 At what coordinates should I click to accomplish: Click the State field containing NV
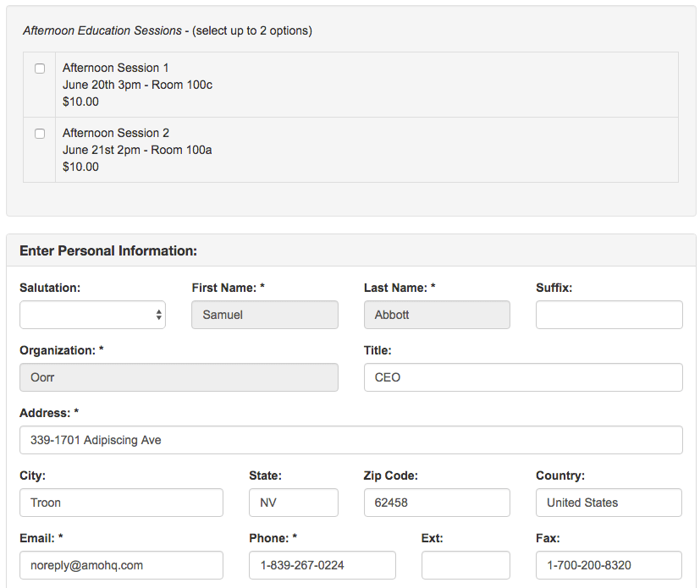(x=293, y=503)
